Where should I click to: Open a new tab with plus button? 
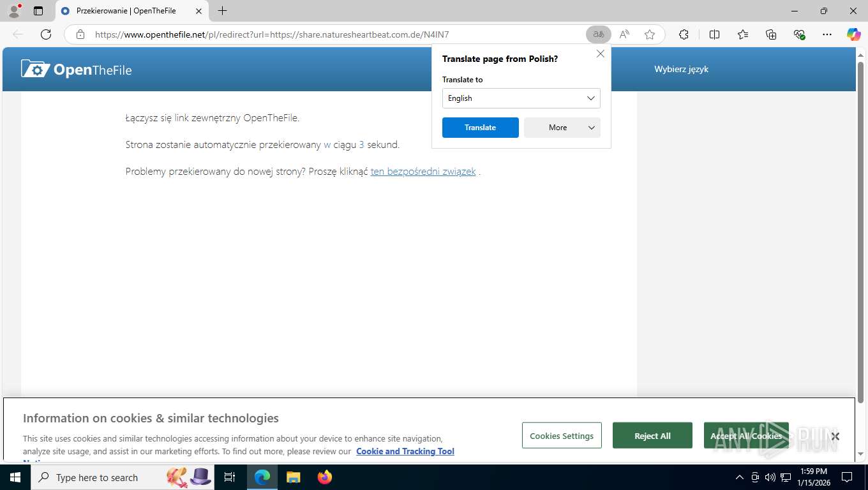[222, 11]
